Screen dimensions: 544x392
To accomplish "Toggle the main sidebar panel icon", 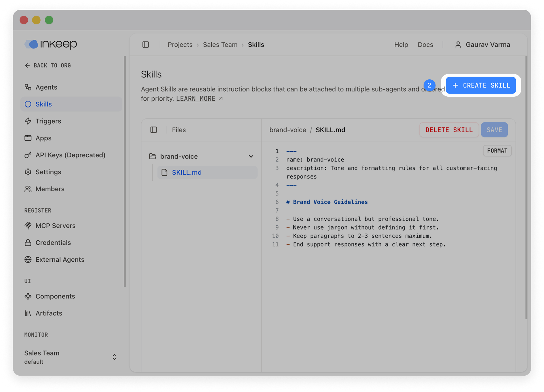I will (x=145, y=45).
